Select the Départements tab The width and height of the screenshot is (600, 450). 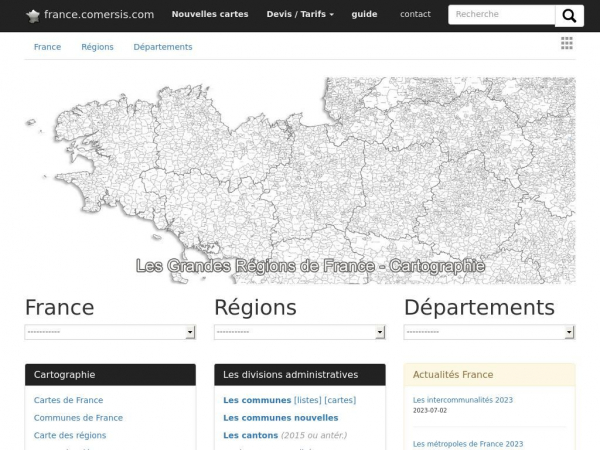pyautogui.click(x=163, y=47)
